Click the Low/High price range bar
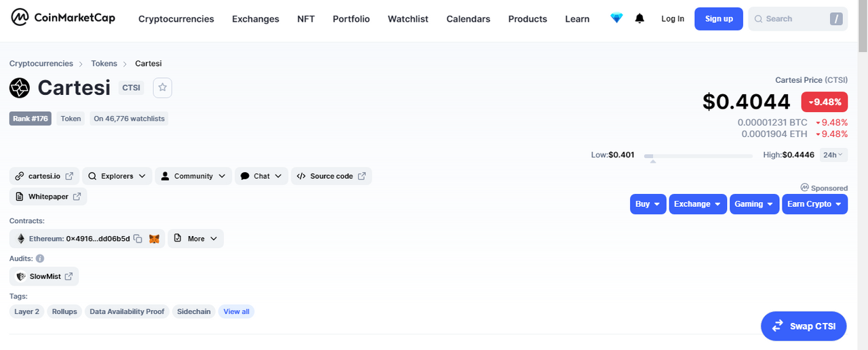The image size is (868, 350). point(698,155)
